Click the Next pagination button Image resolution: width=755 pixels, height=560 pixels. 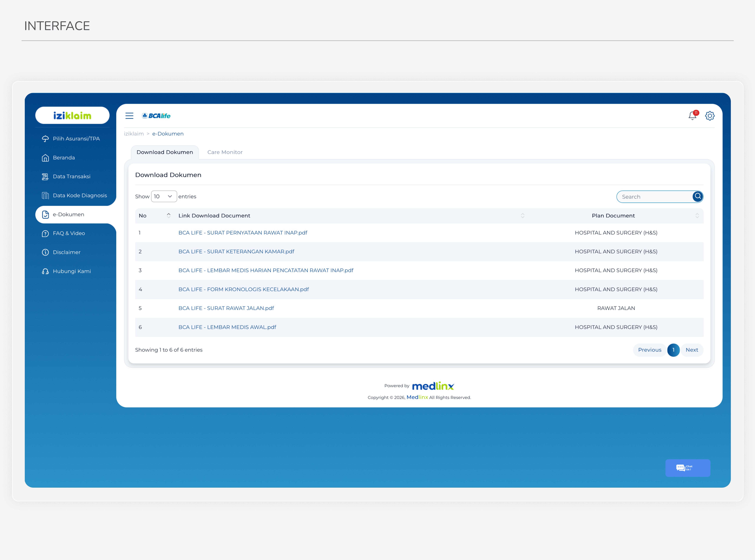click(x=692, y=350)
